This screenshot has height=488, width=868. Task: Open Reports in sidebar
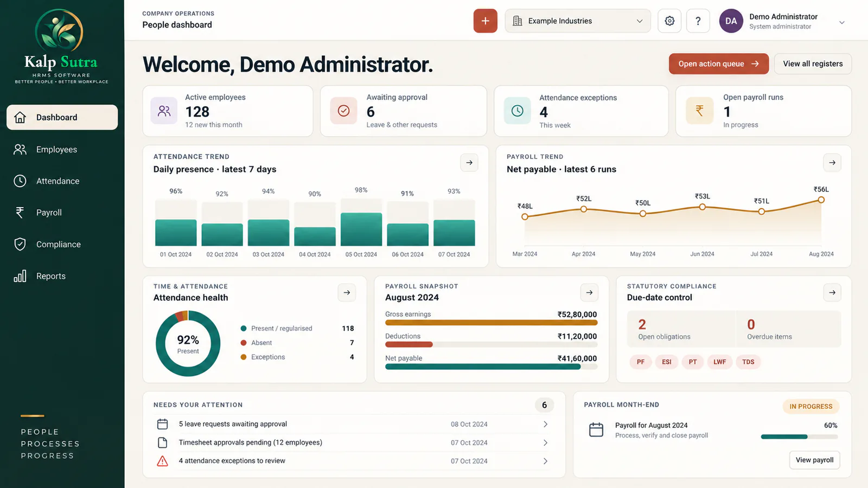pos(62,276)
